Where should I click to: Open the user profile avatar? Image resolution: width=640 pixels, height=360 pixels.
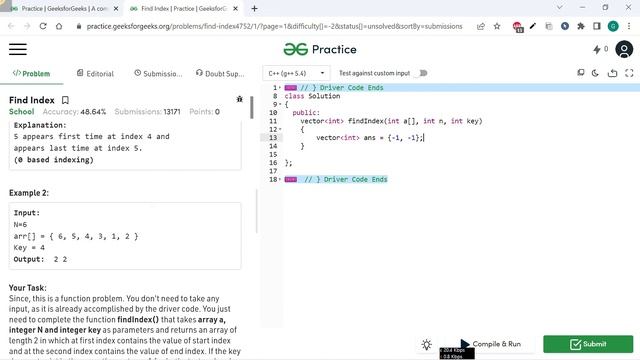tap(624, 49)
